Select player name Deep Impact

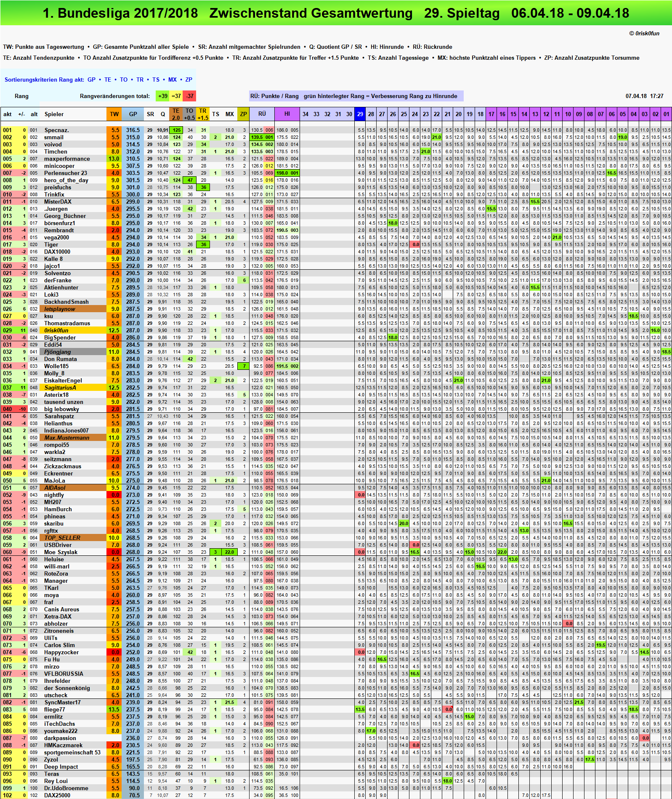point(61,767)
